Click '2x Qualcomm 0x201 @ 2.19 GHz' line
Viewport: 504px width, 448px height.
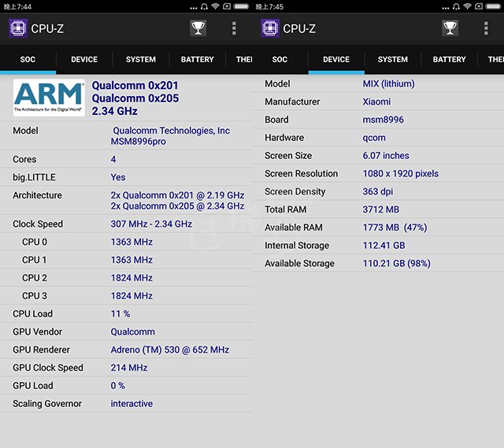pos(177,195)
